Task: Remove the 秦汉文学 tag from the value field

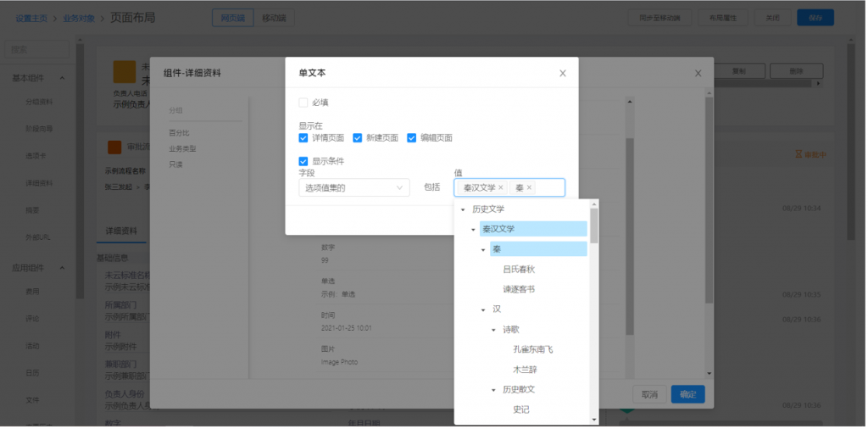Action: pos(501,187)
